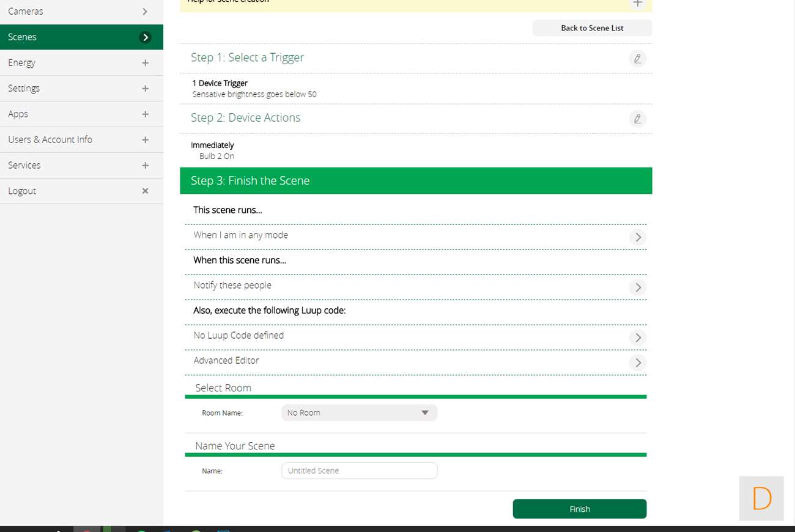
Task: Click Back to Scene List button
Action: click(x=591, y=28)
